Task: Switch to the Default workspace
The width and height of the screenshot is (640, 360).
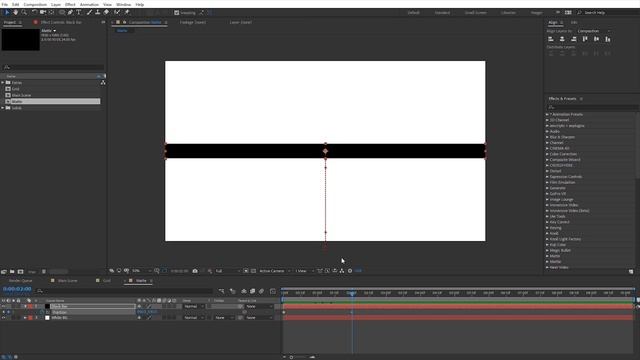Action: tap(413, 13)
